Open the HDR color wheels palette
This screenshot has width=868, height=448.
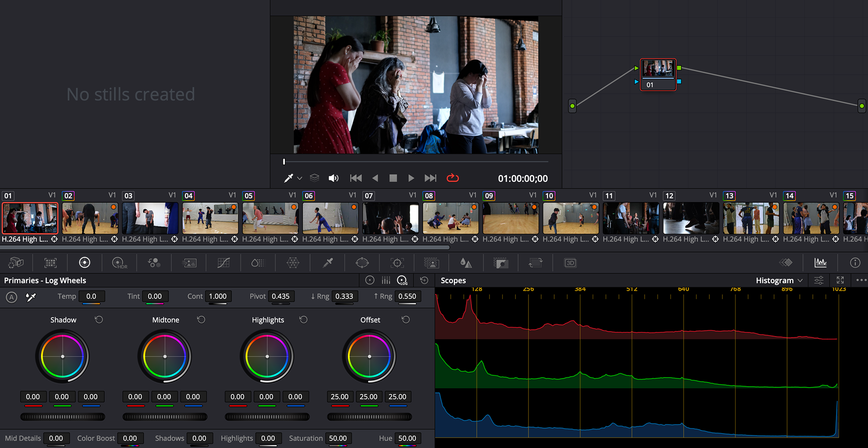(119, 263)
